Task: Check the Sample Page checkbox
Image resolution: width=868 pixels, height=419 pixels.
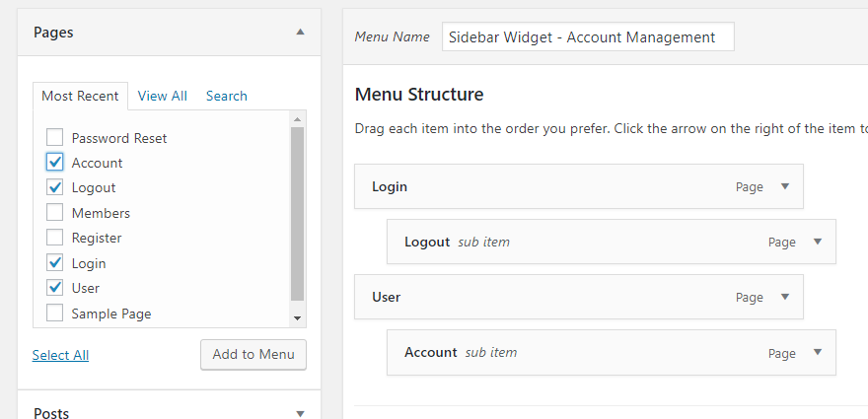Action: [x=54, y=314]
